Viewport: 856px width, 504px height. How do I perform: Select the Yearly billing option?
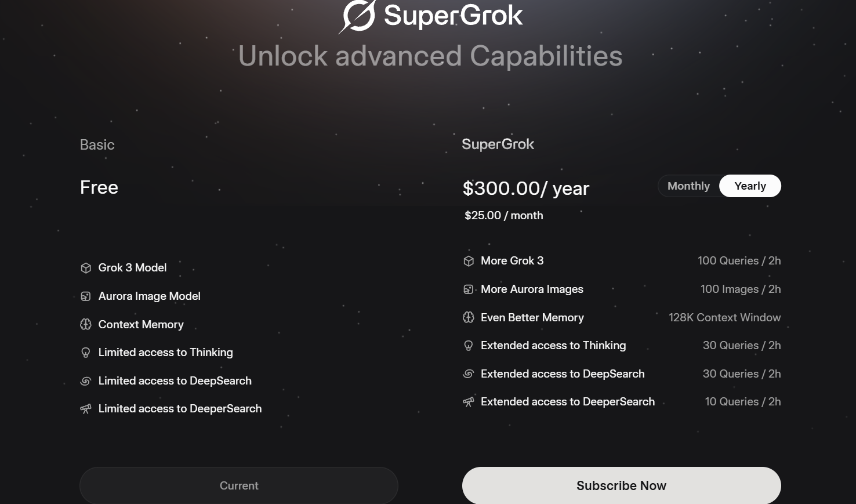pyautogui.click(x=750, y=186)
